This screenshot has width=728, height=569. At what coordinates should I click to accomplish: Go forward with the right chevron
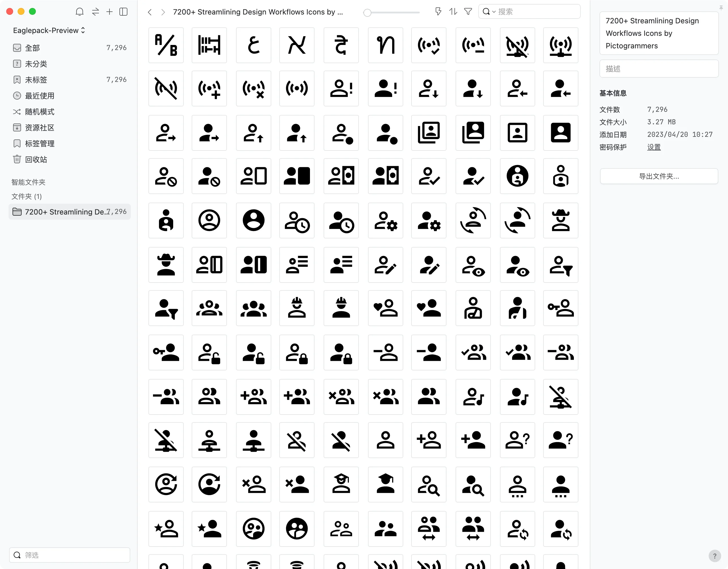point(163,12)
